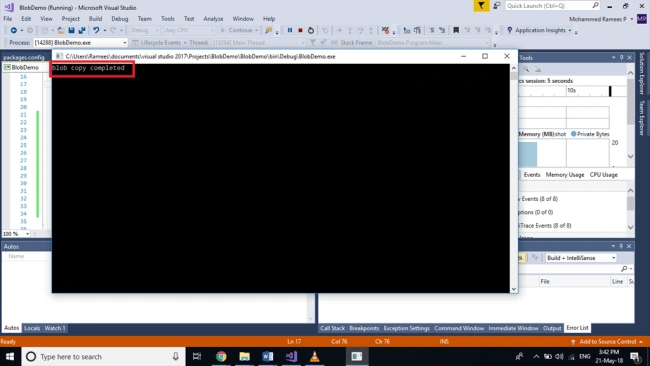Open the Analyze menu
The image size is (650, 366).
(x=213, y=19)
